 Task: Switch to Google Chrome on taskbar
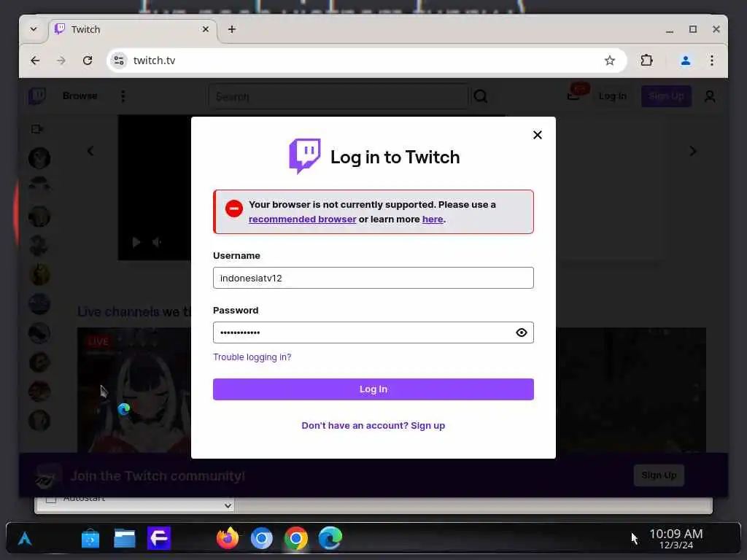point(296,539)
